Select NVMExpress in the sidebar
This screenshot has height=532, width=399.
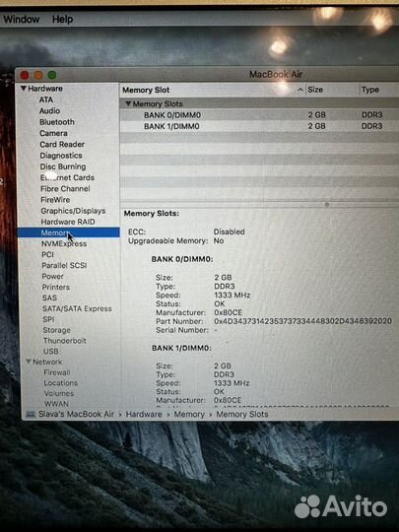point(64,243)
